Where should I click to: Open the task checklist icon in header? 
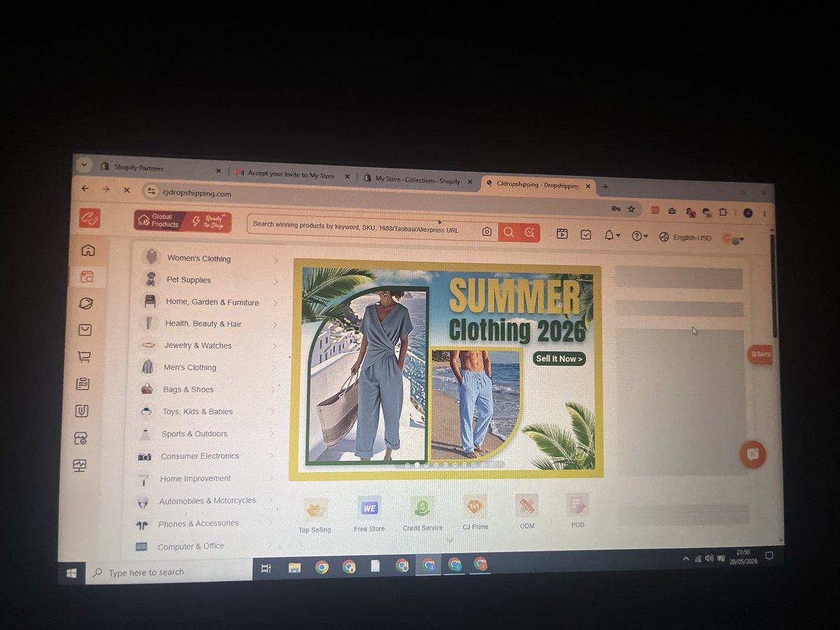(586, 234)
